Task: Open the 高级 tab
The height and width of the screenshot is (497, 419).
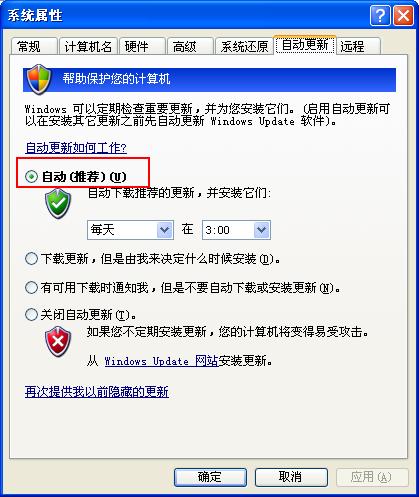Action: click(190, 46)
